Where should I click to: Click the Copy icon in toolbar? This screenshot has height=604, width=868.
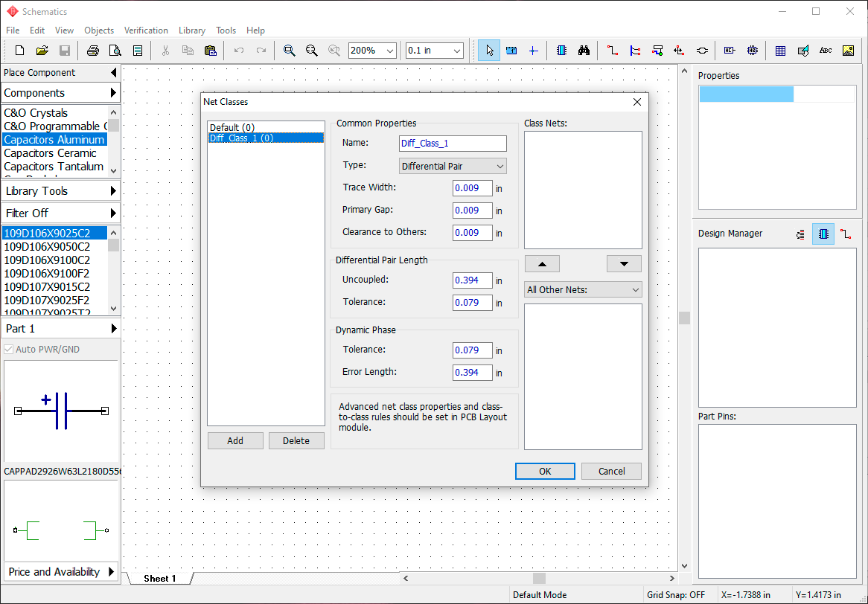click(x=188, y=51)
